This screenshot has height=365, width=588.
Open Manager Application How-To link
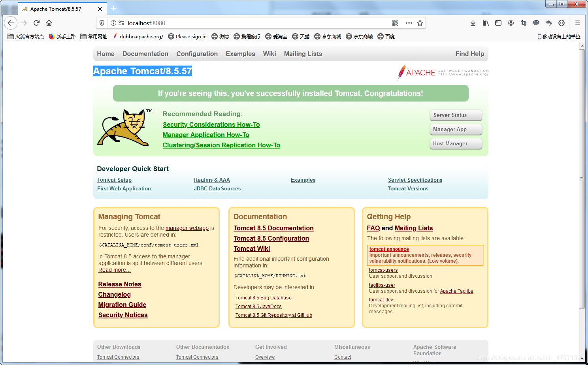(x=206, y=135)
